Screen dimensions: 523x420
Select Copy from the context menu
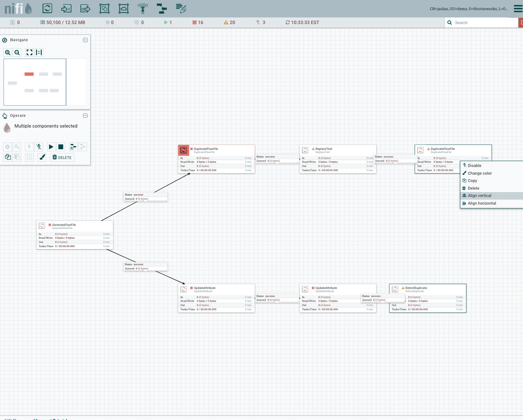tap(472, 181)
